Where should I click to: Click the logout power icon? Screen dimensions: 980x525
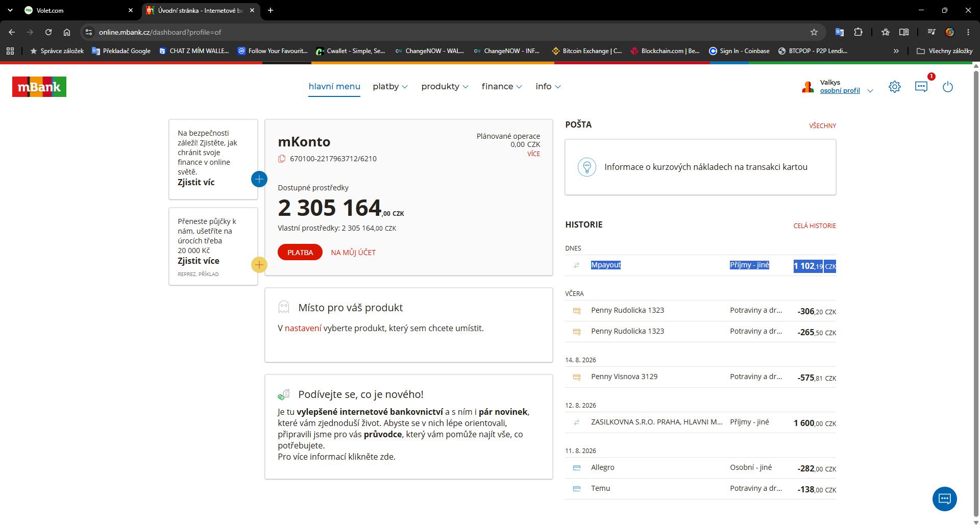tap(948, 87)
